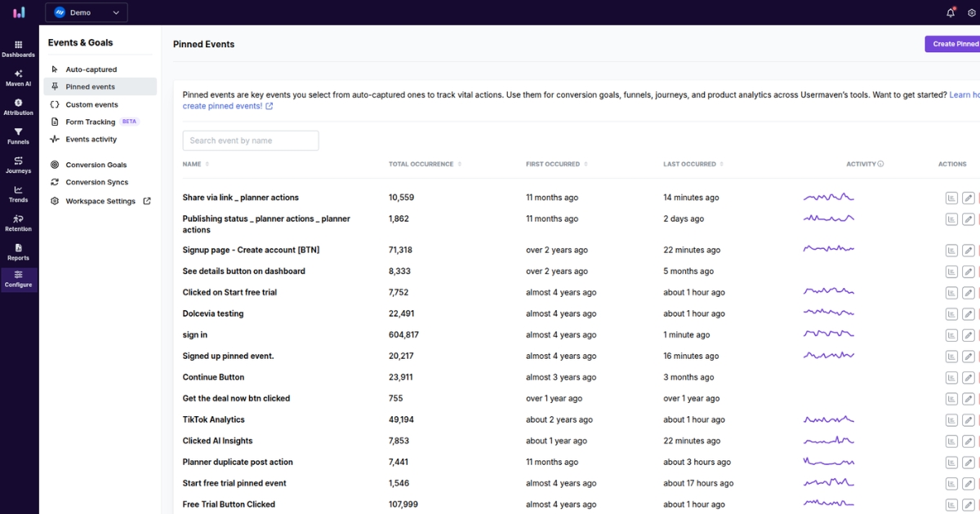
Task: Follow the create pinned events link
Action: [x=228, y=106]
